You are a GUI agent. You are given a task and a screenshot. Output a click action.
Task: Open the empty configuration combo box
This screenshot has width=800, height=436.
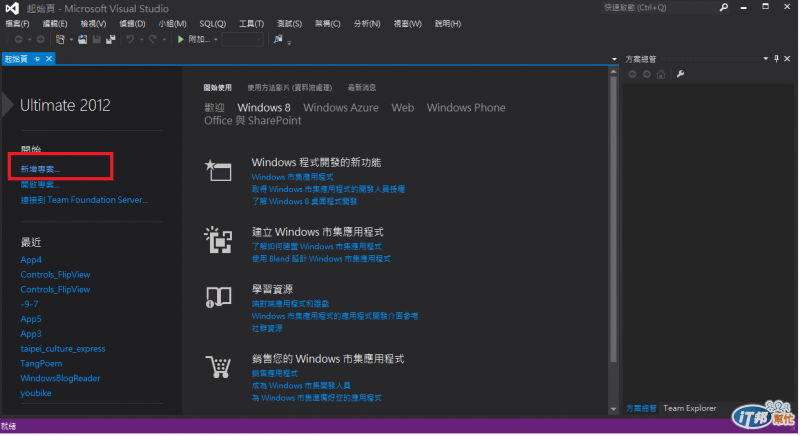[242, 39]
